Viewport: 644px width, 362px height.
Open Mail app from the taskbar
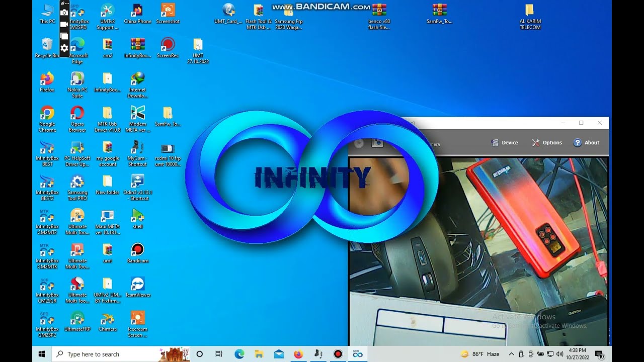[279, 354]
